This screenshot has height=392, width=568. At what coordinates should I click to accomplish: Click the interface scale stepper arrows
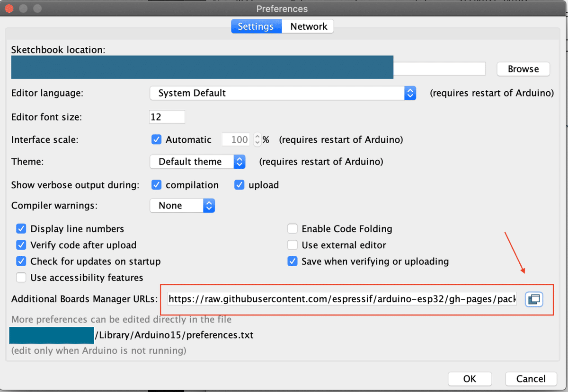coord(257,139)
